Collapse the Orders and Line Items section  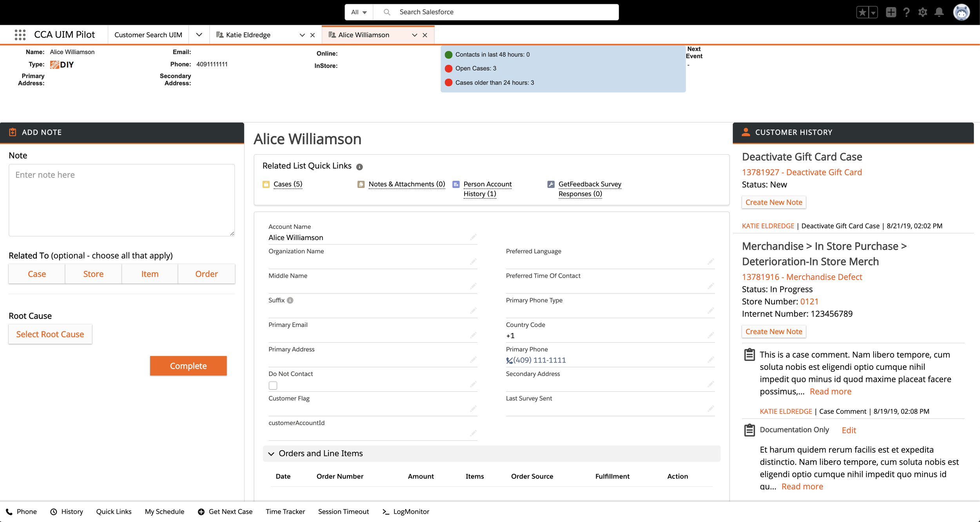coord(271,454)
